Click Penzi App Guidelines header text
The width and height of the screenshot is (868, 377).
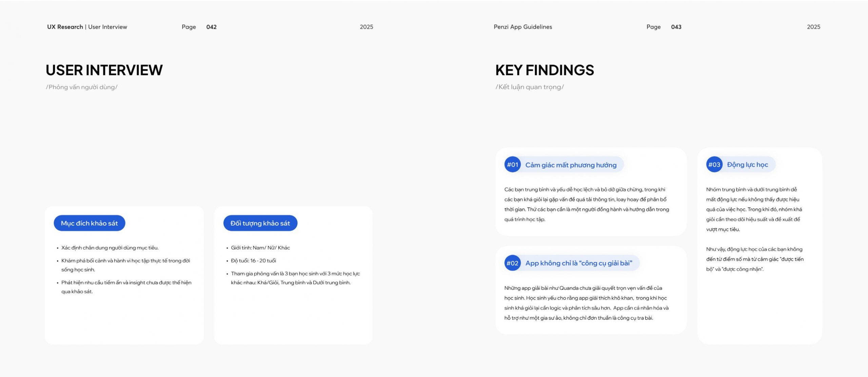[523, 27]
